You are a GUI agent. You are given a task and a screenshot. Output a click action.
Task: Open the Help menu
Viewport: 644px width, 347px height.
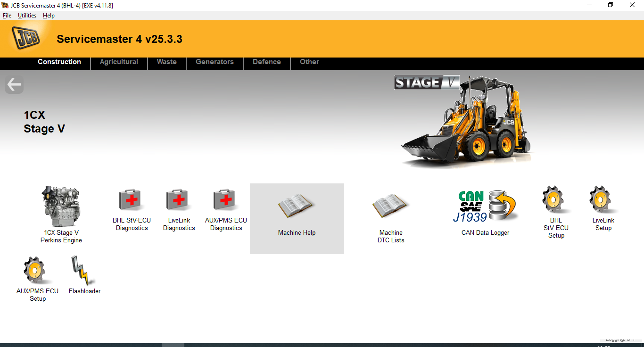tap(49, 16)
